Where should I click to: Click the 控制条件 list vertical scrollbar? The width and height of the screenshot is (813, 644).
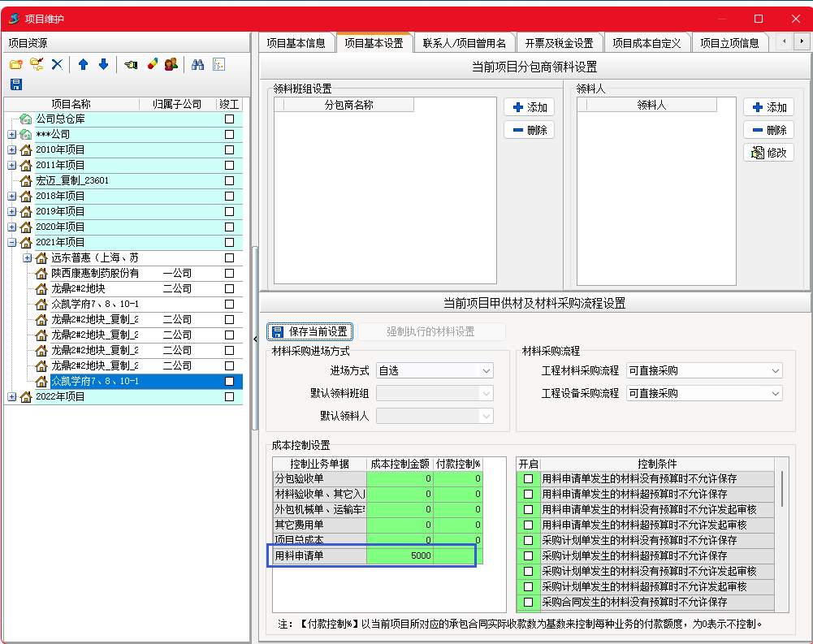click(x=782, y=487)
